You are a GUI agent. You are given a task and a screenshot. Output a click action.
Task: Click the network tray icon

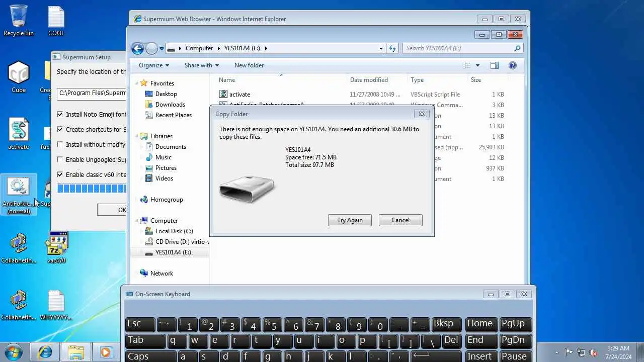(581, 352)
